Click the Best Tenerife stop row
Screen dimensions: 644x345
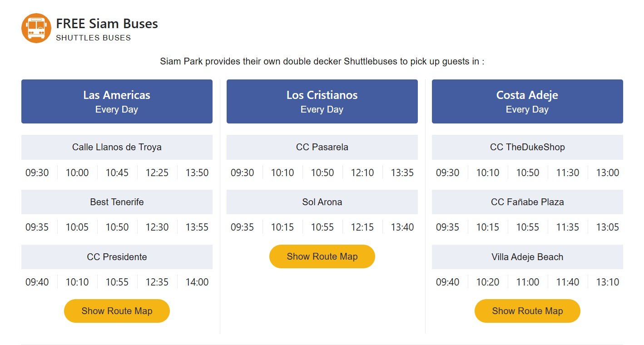(x=116, y=202)
